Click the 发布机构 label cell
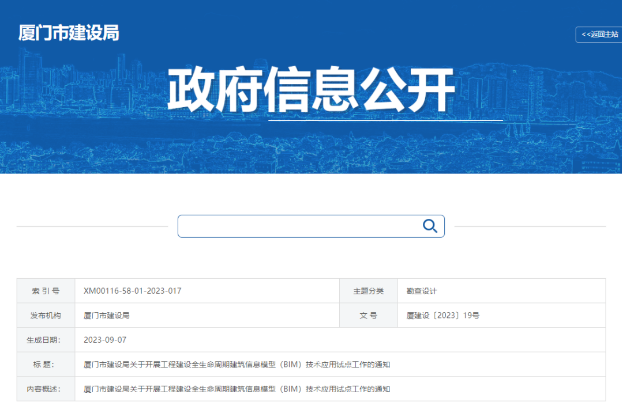Viewport: 622px width, 418px height. coord(46,316)
